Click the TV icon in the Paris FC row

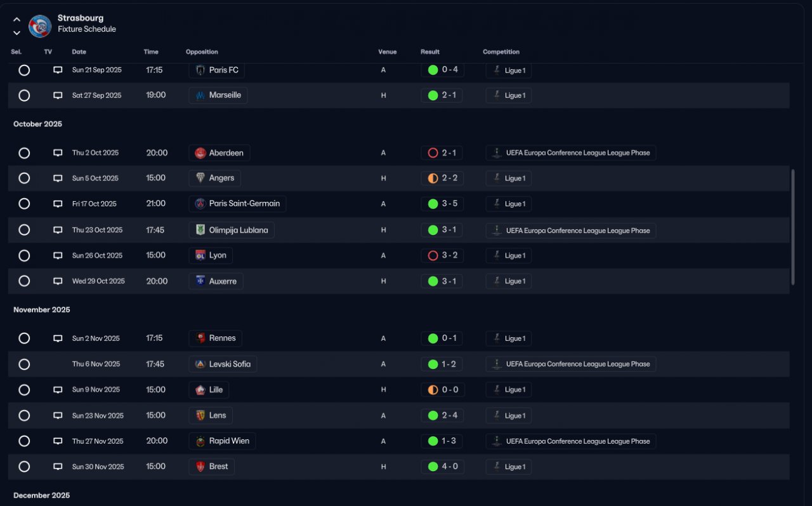58,70
